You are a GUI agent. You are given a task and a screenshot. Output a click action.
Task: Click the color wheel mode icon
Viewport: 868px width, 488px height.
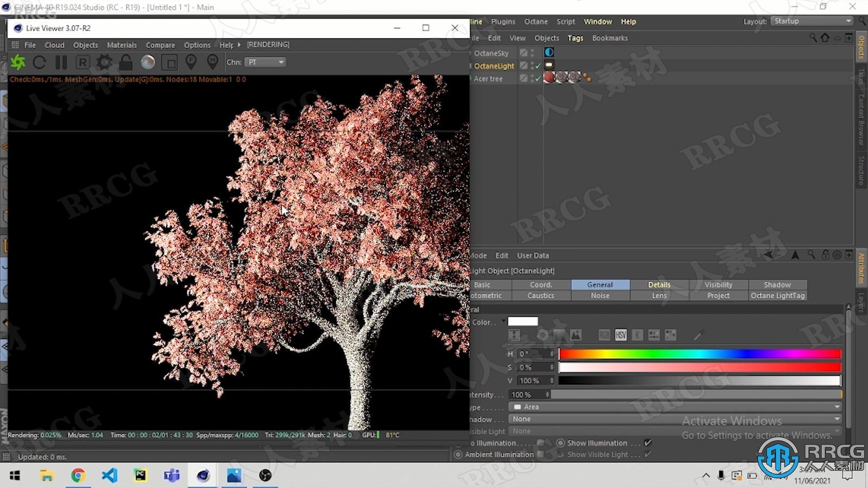point(542,335)
